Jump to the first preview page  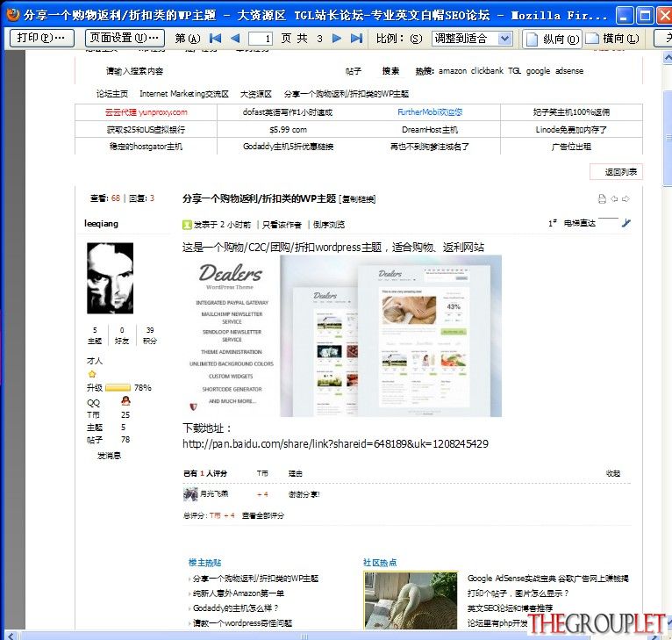pyautogui.click(x=215, y=39)
